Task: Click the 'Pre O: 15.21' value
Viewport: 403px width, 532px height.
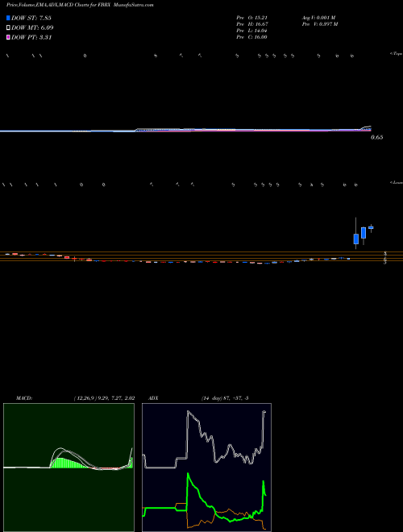Action: tap(251, 18)
